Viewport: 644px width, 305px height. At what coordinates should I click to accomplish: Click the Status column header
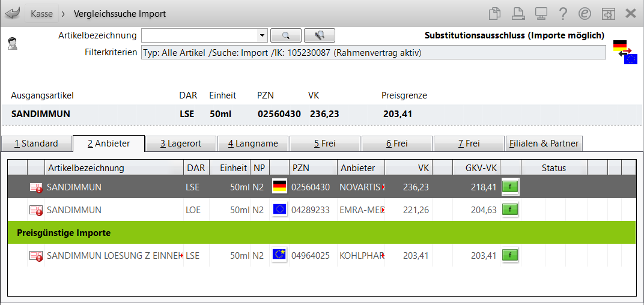point(554,168)
